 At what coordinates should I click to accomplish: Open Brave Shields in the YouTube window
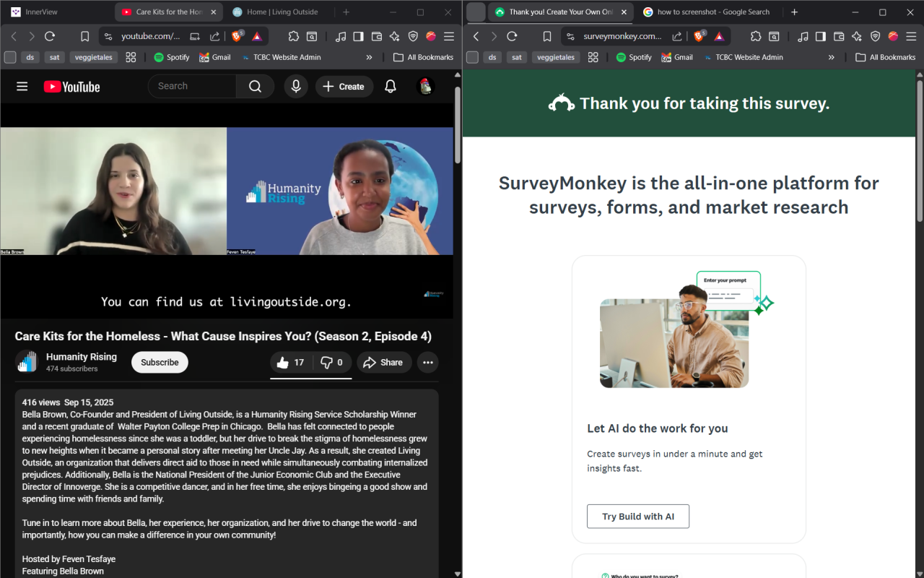click(x=237, y=36)
